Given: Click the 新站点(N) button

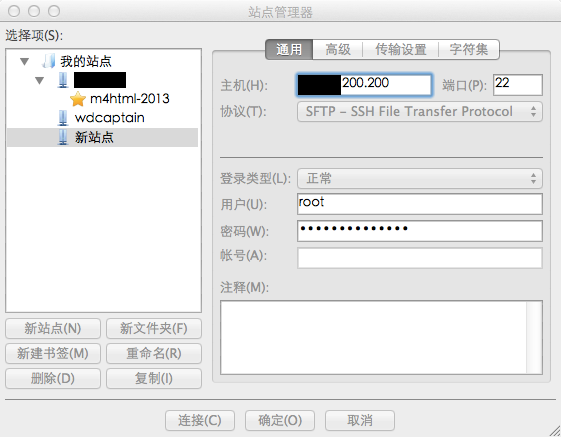Looking at the screenshot, I should tap(53, 328).
